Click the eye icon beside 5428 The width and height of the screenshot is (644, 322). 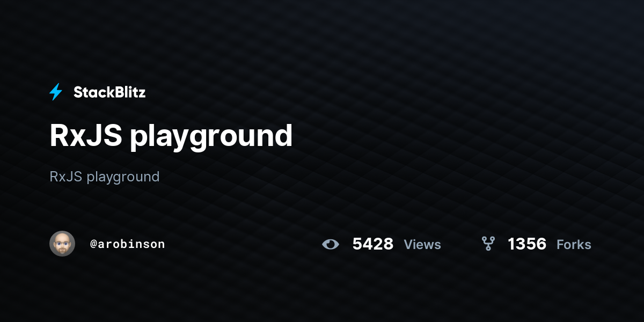click(x=331, y=245)
